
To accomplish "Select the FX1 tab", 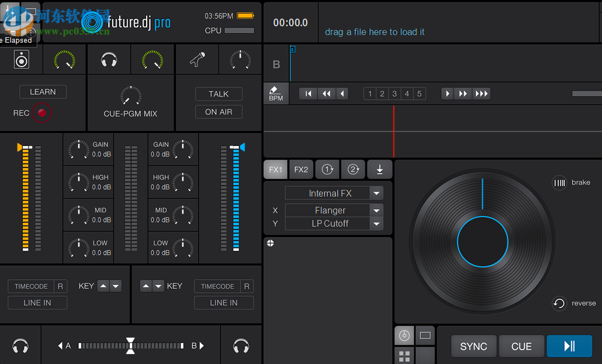I will [275, 169].
